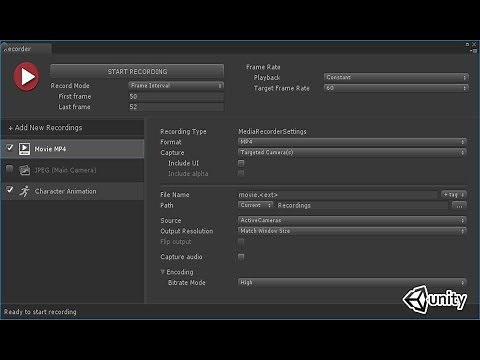Toggle the Include UI checkbox
Image resolution: width=480 pixels, height=360 pixels.
point(241,163)
